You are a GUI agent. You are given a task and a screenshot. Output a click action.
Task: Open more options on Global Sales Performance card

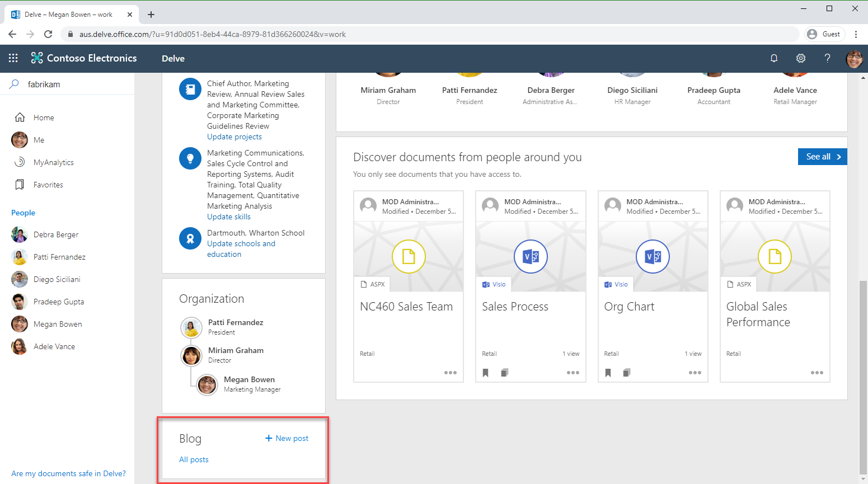tap(817, 373)
